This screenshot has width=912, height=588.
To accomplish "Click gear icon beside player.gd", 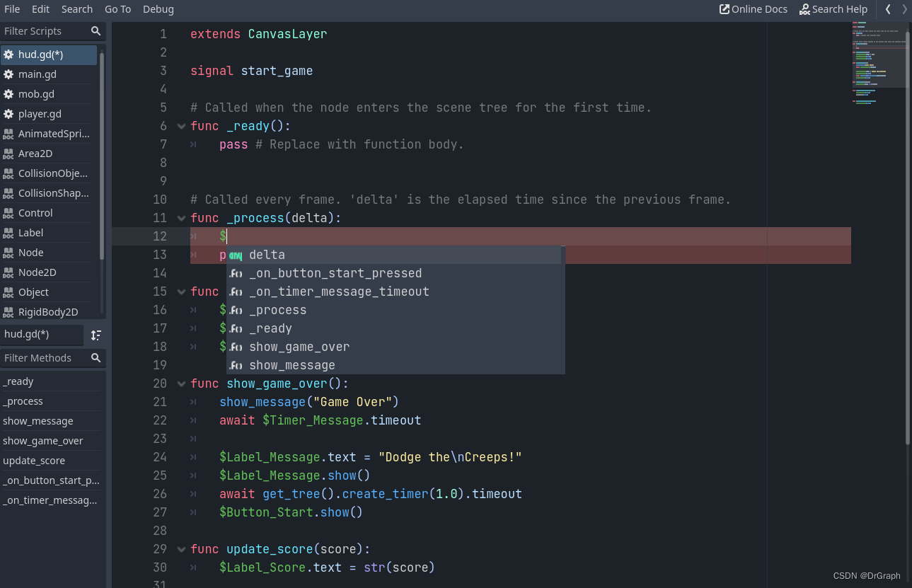I will (8, 114).
